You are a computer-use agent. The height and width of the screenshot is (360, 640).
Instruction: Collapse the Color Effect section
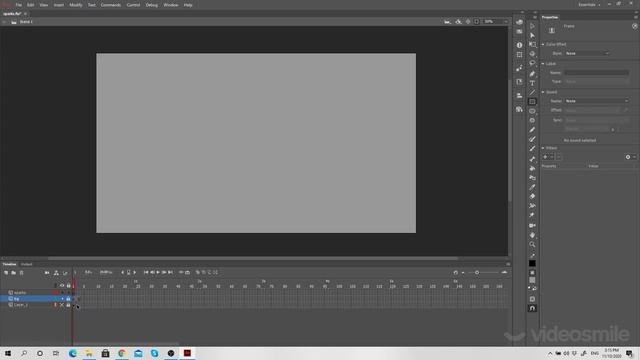543,44
